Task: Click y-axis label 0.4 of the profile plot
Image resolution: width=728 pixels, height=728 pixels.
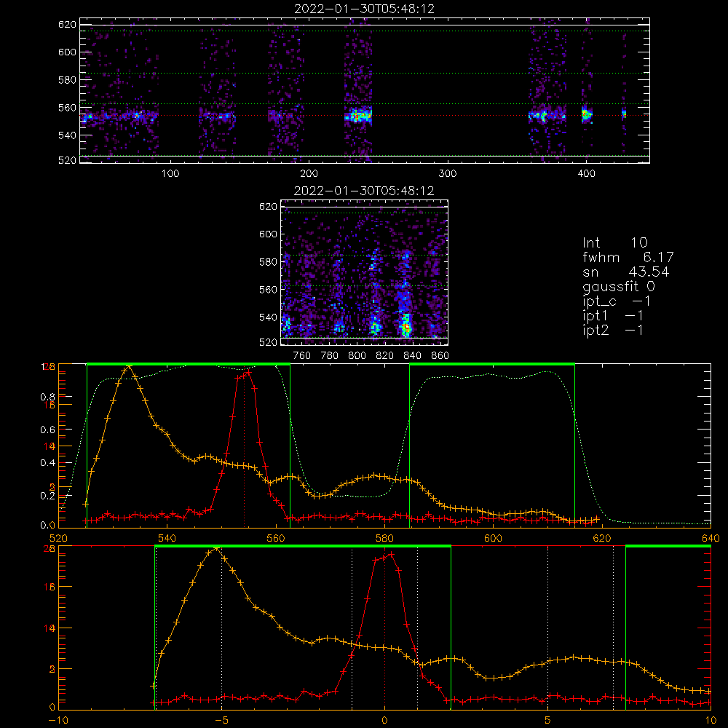Action: click(47, 462)
